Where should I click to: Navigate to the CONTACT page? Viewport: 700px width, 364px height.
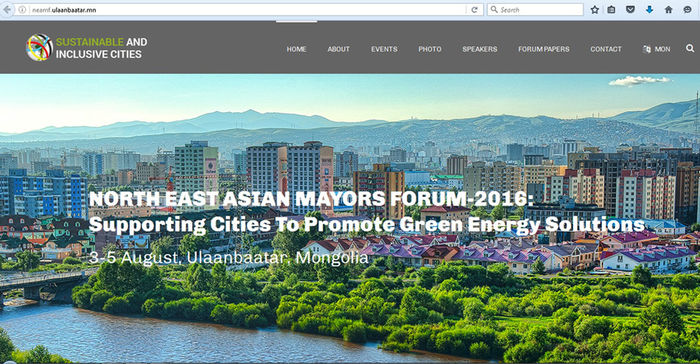tap(606, 49)
